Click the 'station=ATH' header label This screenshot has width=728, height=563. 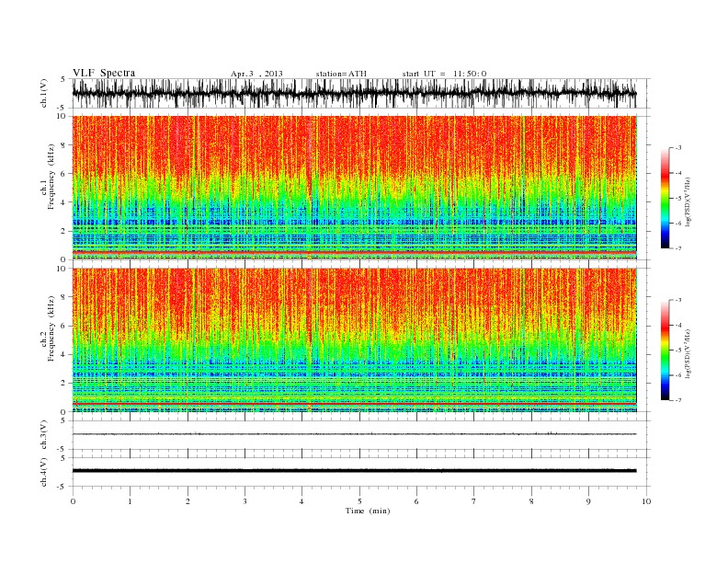[341, 74]
